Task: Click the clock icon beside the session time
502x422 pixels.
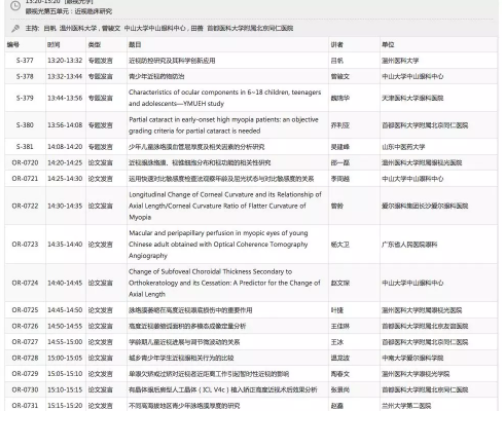Action: point(15,5)
